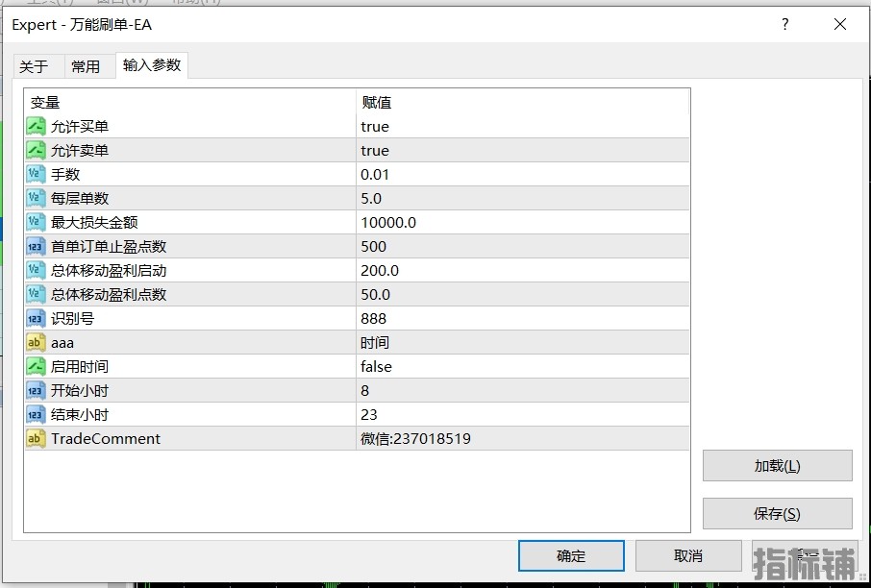Select the 最大损失金额 variable name

tap(94, 222)
